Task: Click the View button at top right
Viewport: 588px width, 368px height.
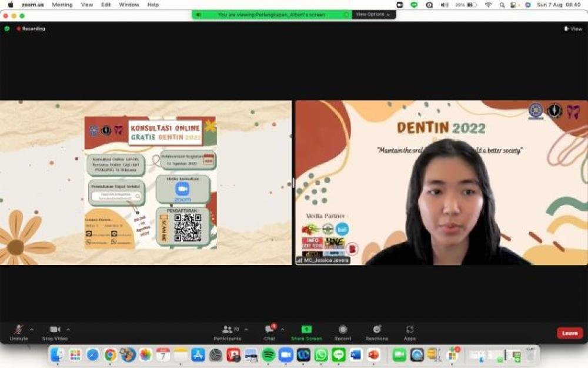Action: tap(573, 28)
